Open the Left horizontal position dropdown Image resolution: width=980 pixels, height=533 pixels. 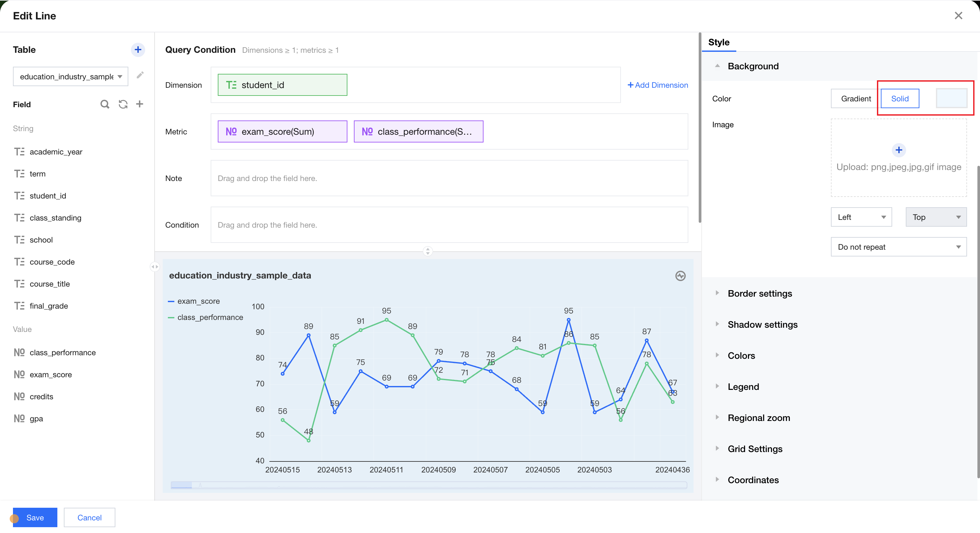coord(861,217)
